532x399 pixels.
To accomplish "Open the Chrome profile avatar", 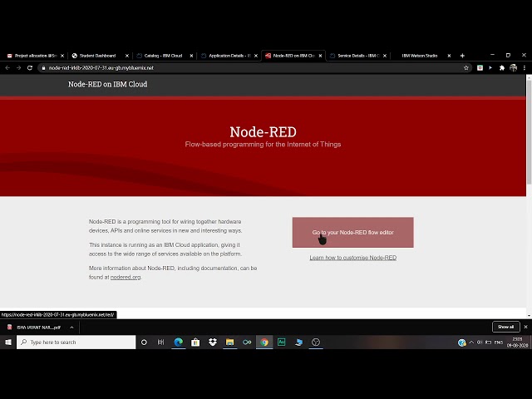I will click(x=514, y=68).
